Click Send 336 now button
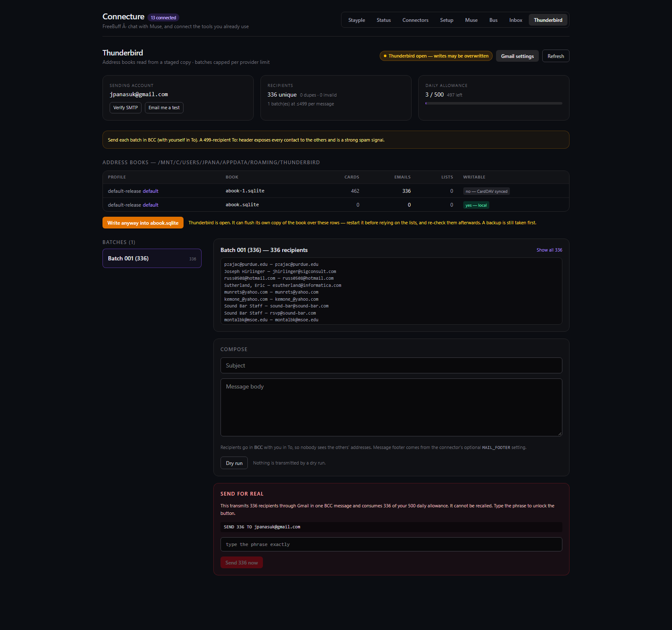The width and height of the screenshot is (672, 630). (x=241, y=562)
